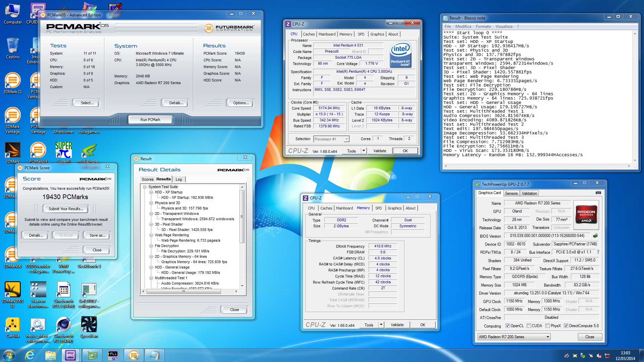Click Submit Your Results button
The height and width of the screenshot is (362, 644).
tap(66, 209)
